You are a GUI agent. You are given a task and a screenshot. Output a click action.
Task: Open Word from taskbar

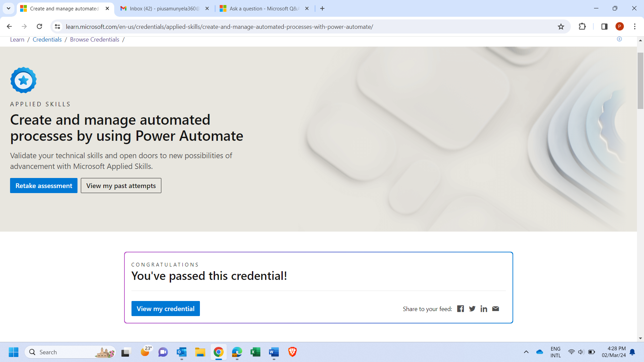coord(274,352)
